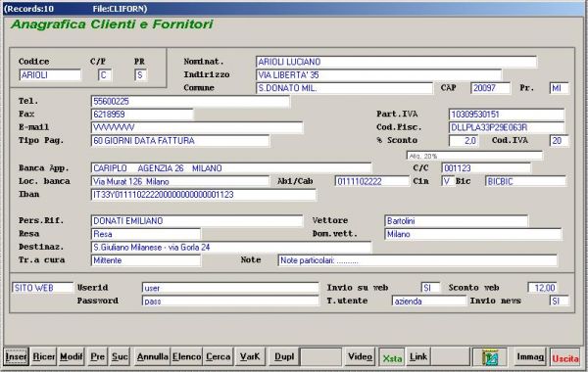
Task: Click the Fax field 6218959
Action: pos(142,115)
